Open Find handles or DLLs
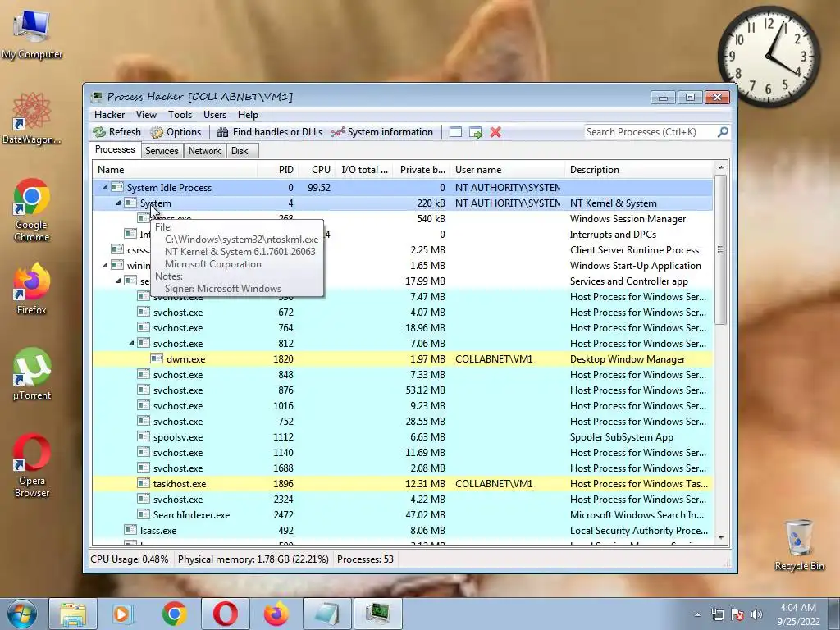 pyautogui.click(x=269, y=132)
